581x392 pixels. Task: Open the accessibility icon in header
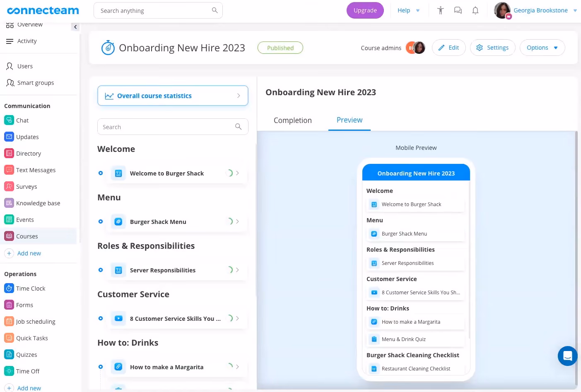click(440, 10)
